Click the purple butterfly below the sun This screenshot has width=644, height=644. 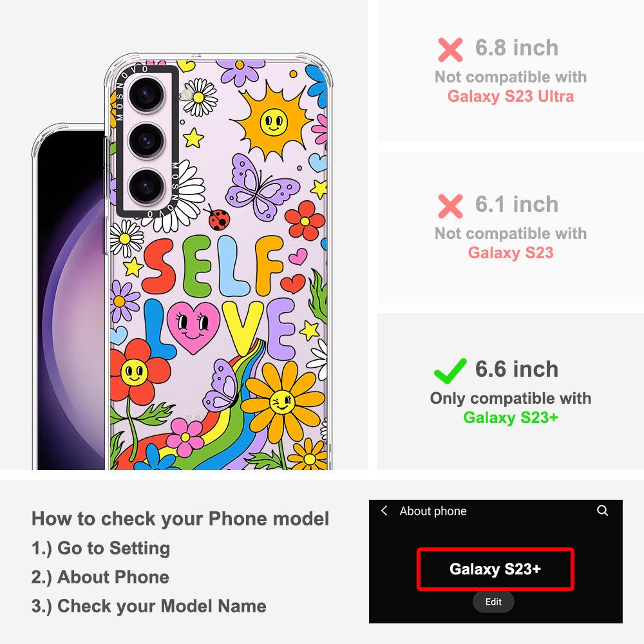coord(261,187)
